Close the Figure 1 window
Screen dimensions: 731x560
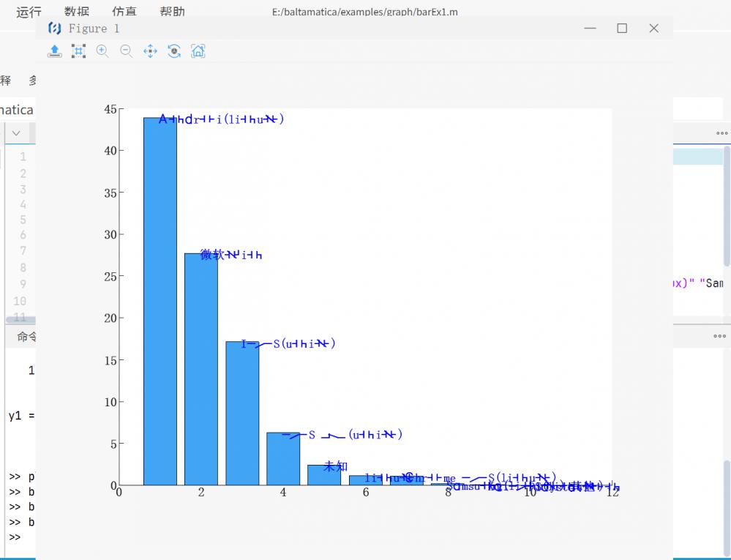click(x=654, y=29)
